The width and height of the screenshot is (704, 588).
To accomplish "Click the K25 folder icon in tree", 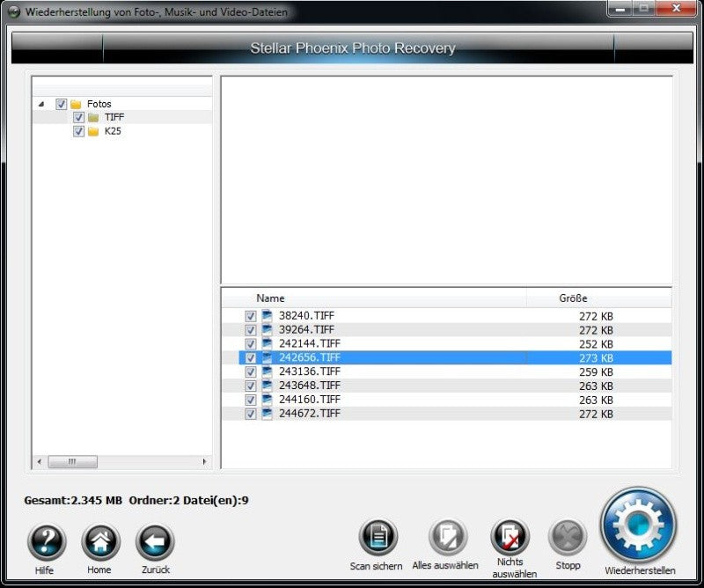I will click(93, 132).
